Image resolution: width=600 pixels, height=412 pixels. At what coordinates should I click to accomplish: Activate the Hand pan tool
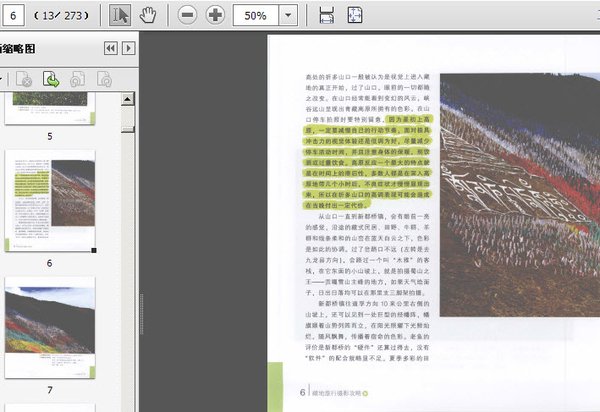click(148, 15)
